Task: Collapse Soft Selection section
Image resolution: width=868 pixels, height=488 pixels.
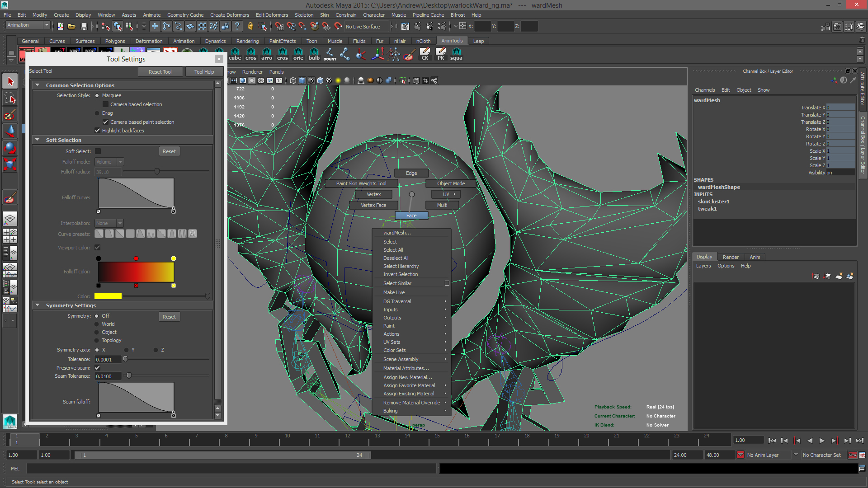Action: pos(38,140)
